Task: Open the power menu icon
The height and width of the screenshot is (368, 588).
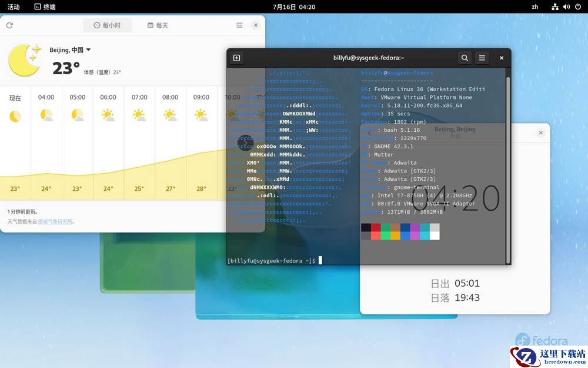Action: tap(578, 6)
